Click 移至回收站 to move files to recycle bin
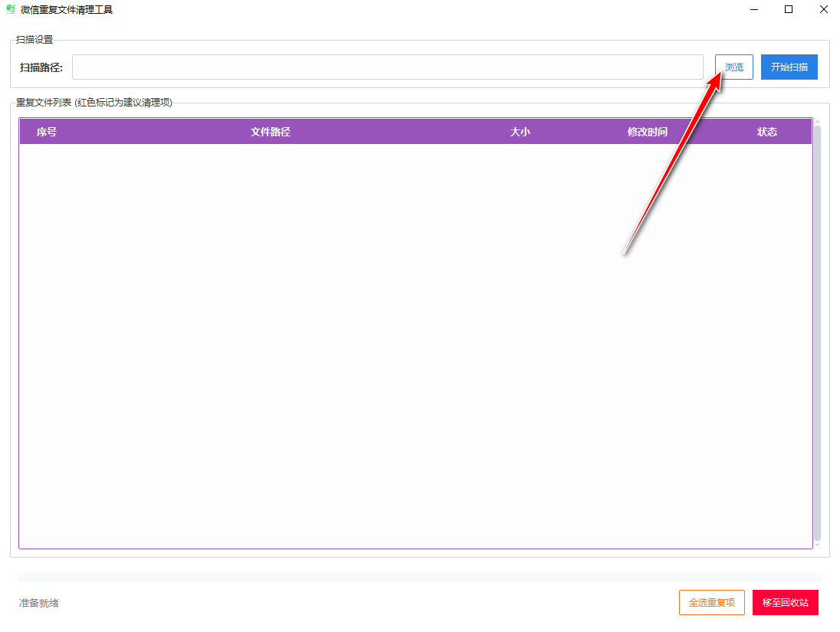Image resolution: width=840 pixels, height=632 pixels. (x=786, y=603)
